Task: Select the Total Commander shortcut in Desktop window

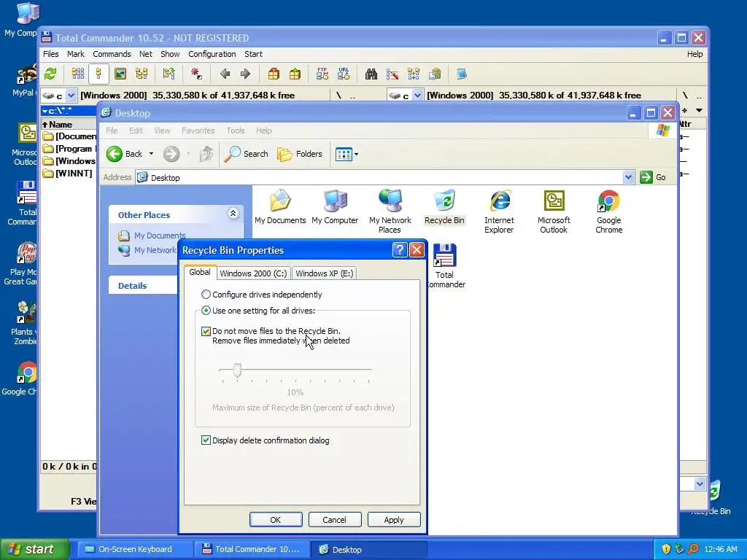Action: pos(444,266)
